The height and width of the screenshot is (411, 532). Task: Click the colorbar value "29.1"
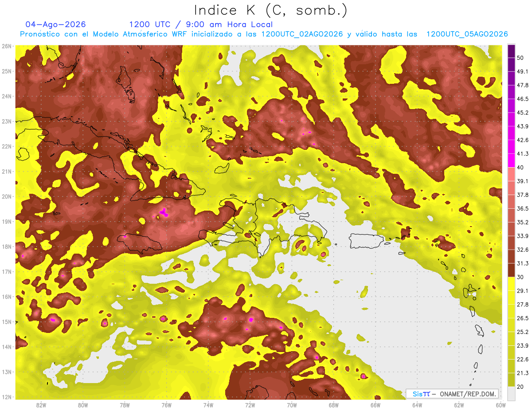click(523, 291)
